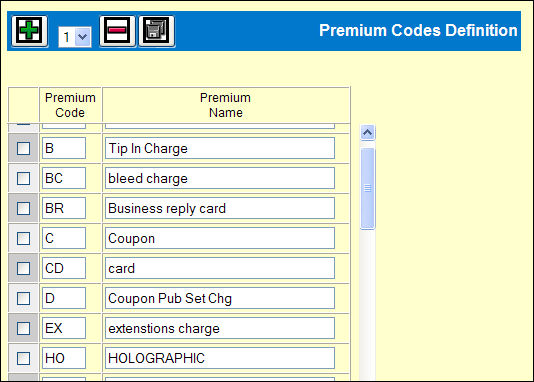Viewport: 534px width, 382px height.
Task: Focus the premium code field containing HO
Action: pos(64,358)
